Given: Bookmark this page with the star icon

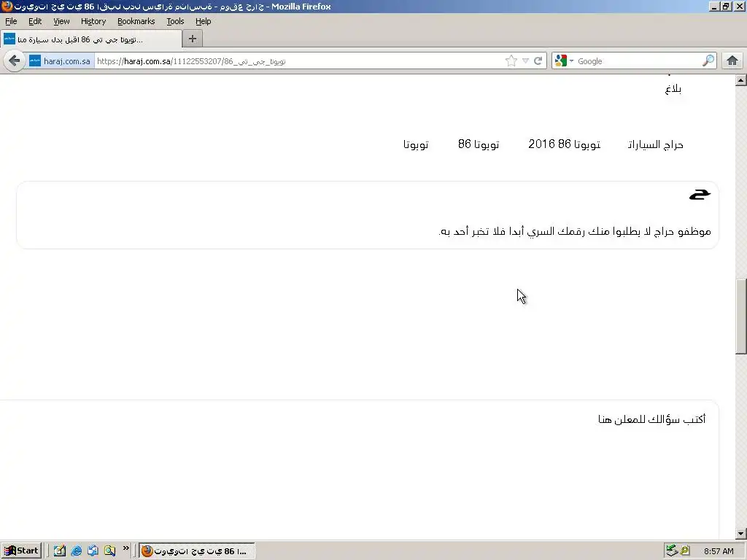Looking at the screenshot, I should (x=511, y=61).
